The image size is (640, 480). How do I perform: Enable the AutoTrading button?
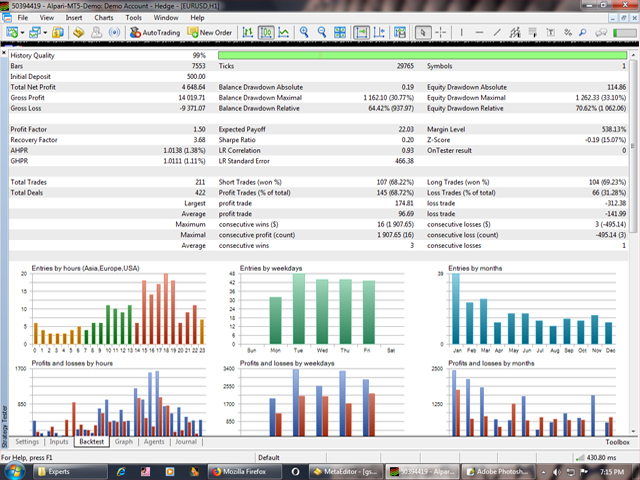pyautogui.click(x=155, y=32)
